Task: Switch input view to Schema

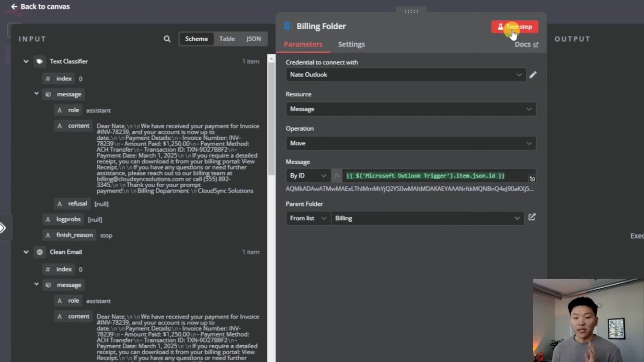Action: (196, 39)
